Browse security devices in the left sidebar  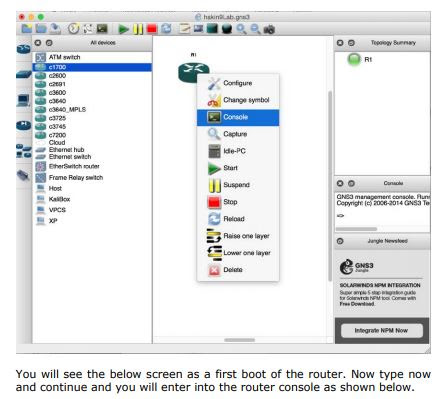coord(24,125)
